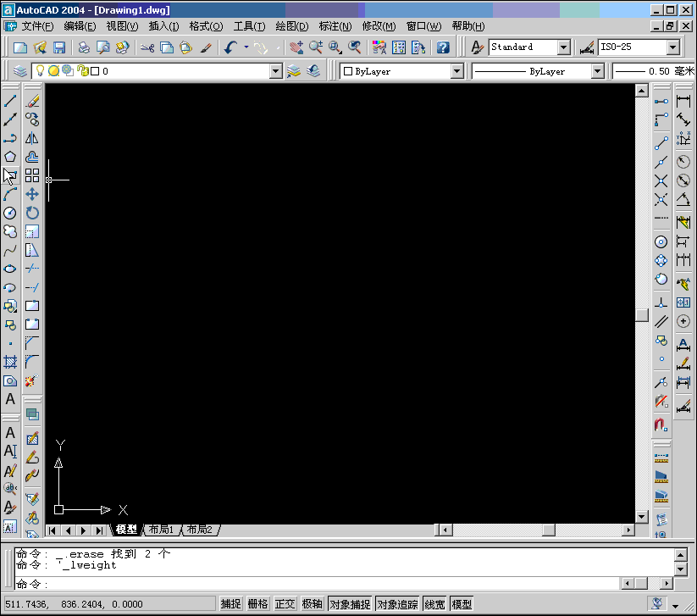697x616 pixels.
Task: Open the status bar tray menu arrow
Action: coord(675,606)
